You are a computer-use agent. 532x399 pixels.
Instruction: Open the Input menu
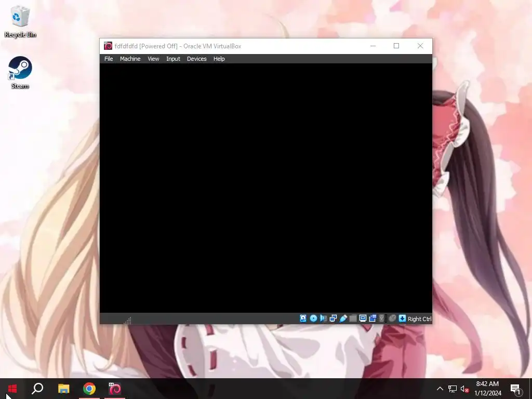pyautogui.click(x=173, y=59)
